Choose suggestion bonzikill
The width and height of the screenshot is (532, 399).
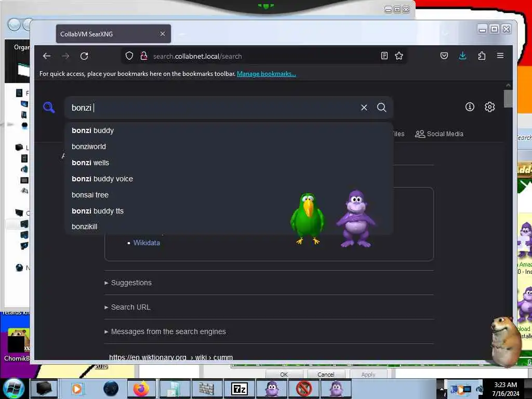tap(229, 227)
